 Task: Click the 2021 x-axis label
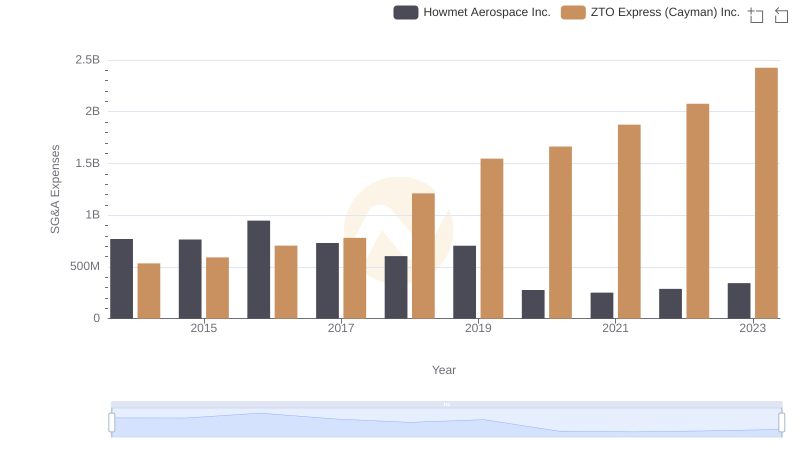[615, 328]
